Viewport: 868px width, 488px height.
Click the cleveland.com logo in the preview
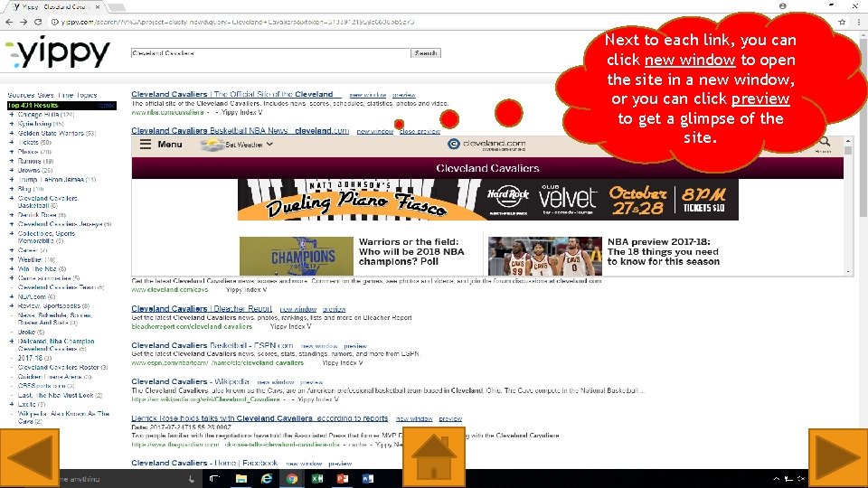(x=486, y=145)
